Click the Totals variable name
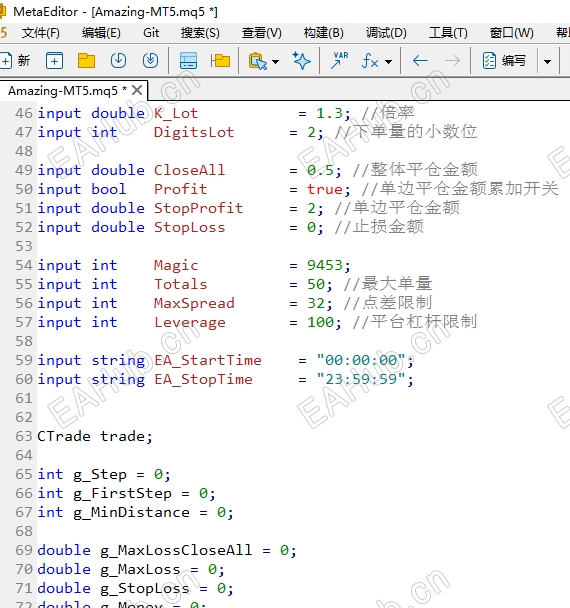The height and width of the screenshot is (608, 570). tap(180, 284)
